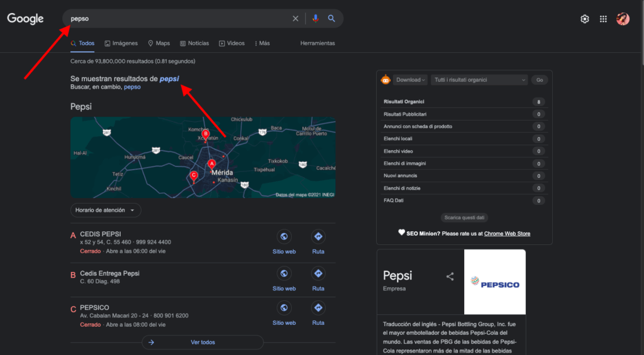Expand the Horario de atención dropdown

coord(106,210)
